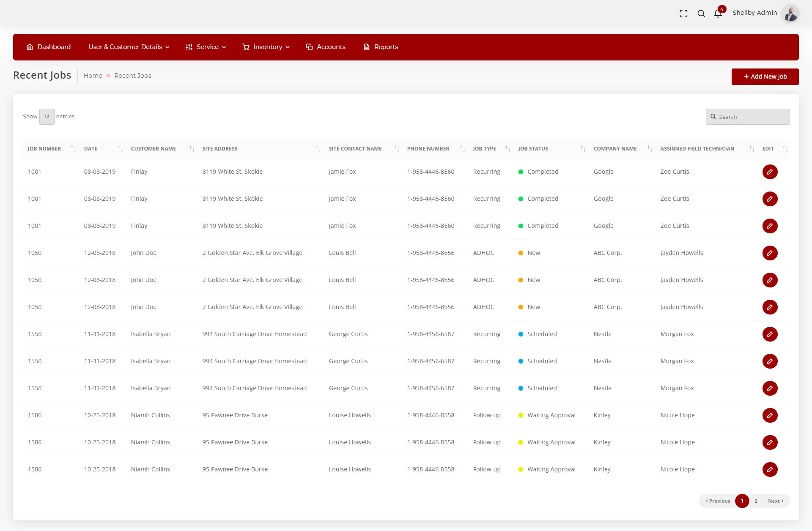Expand the Service menu
This screenshot has height=531, width=812.
(206, 47)
